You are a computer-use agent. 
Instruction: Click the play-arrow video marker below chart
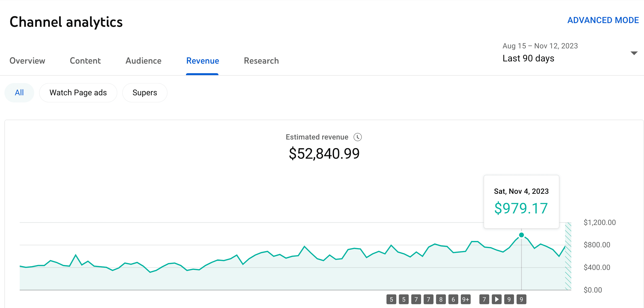tap(496, 299)
